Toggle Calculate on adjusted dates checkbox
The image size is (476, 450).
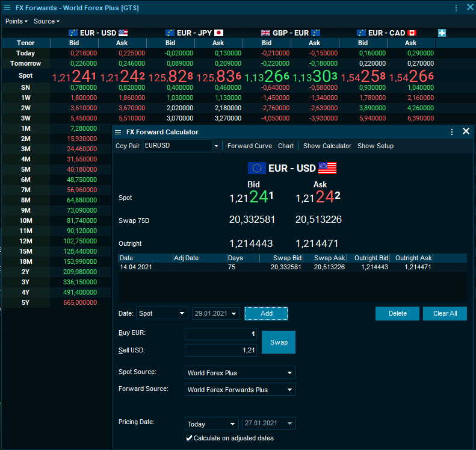(190, 438)
